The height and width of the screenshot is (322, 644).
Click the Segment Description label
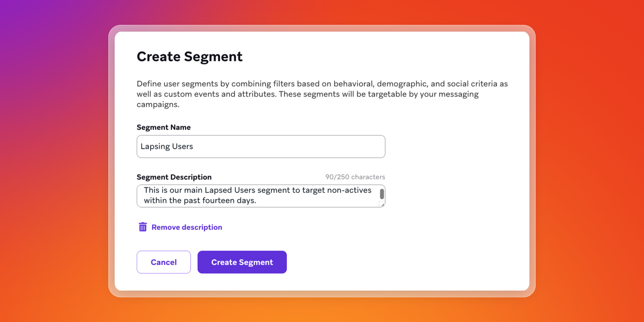pyautogui.click(x=174, y=177)
